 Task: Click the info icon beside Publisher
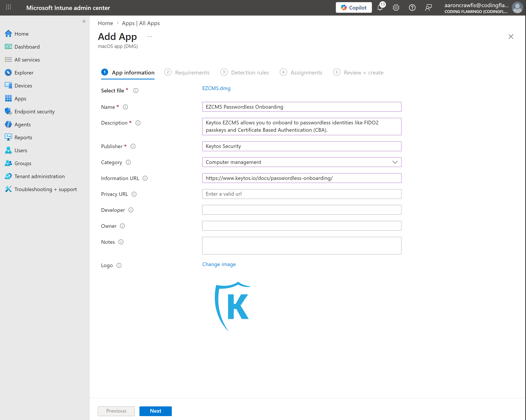[x=133, y=146]
